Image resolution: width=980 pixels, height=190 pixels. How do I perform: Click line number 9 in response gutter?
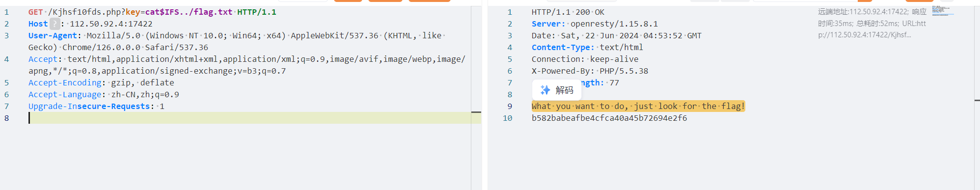pos(510,106)
